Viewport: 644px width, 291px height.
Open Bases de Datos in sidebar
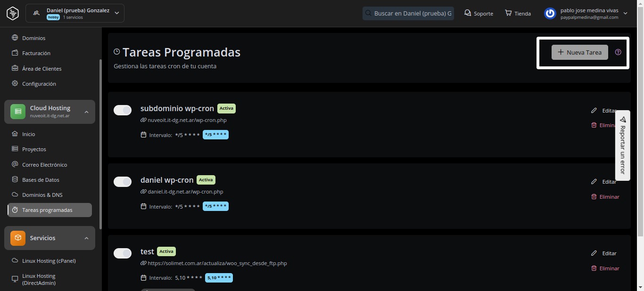[41, 180]
